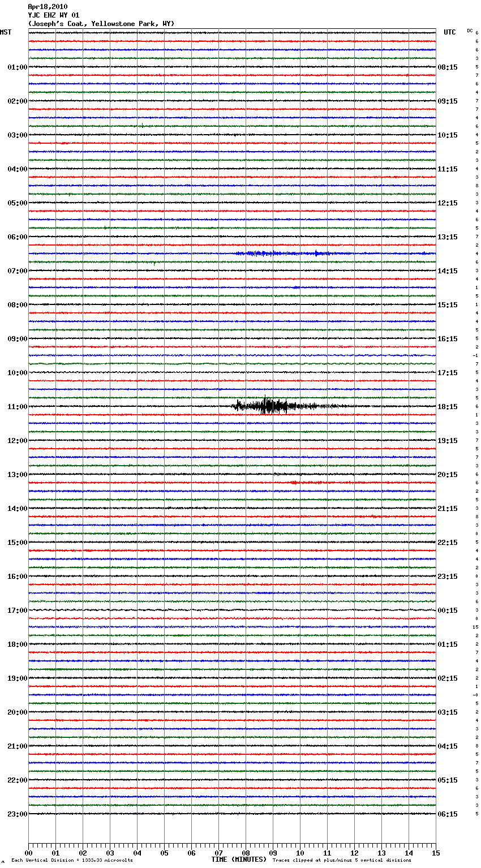Click the 09:15 UTC time label
481x868 pixels.
click(x=448, y=101)
